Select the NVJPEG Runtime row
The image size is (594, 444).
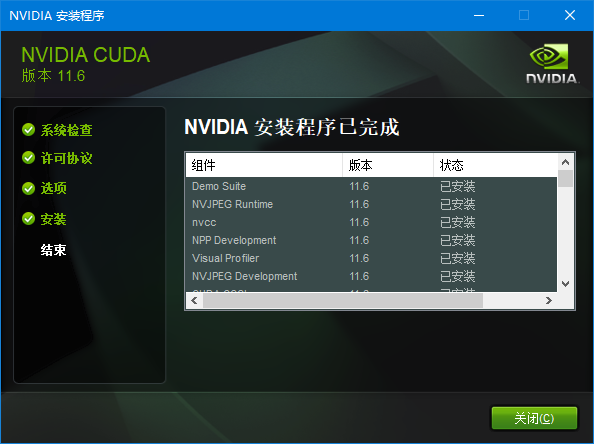pyautogui.click(x=371, y=204)
